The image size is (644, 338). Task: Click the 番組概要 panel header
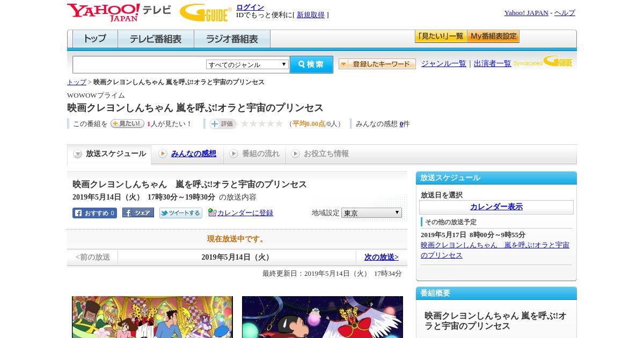[x=496, y=293]
